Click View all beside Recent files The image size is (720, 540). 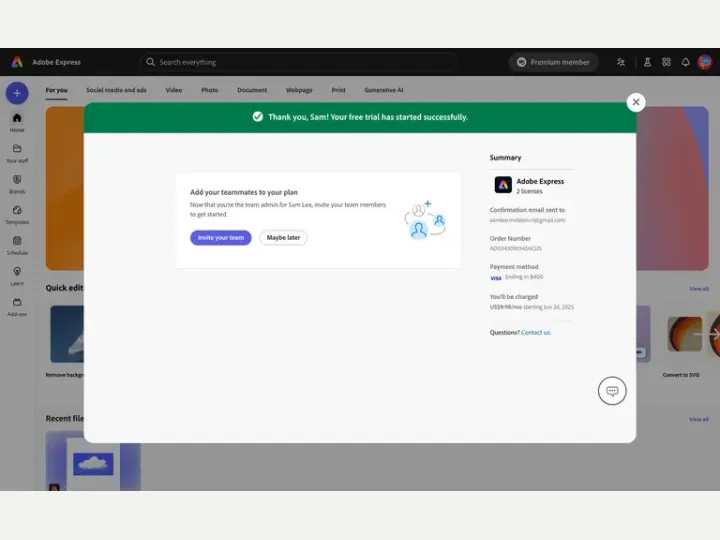click(x=698, y=419)
